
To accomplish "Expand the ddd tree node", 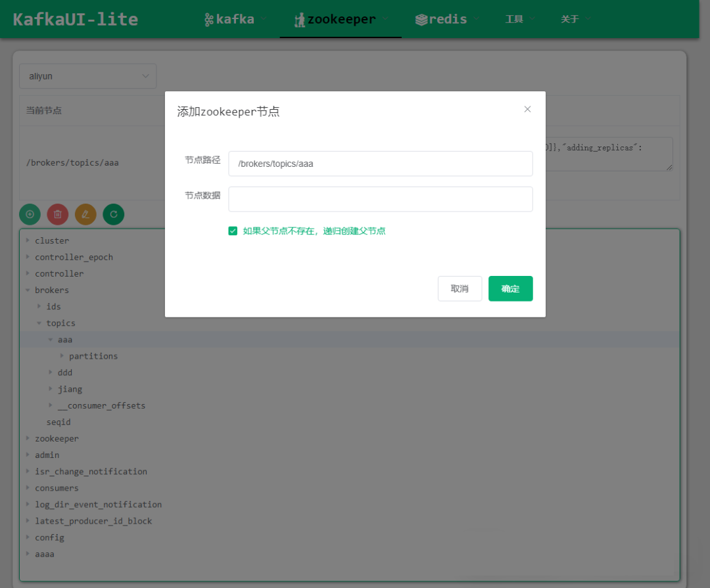I will pos(50,372).
